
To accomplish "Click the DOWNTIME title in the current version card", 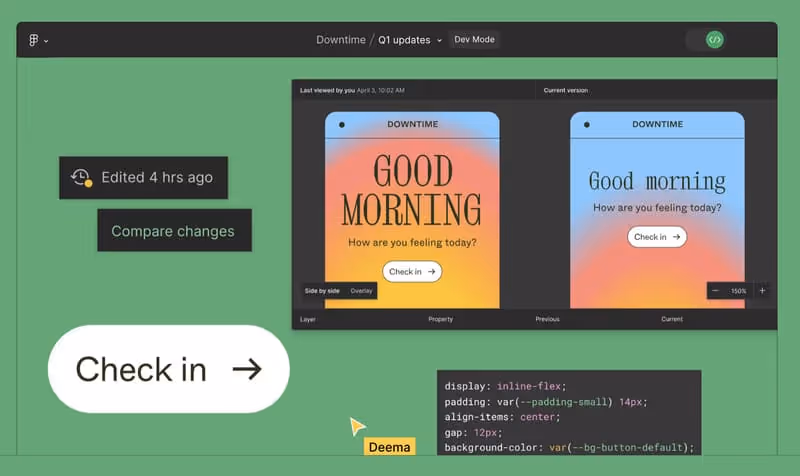I will pyautogui.click(x=658, y=124).
